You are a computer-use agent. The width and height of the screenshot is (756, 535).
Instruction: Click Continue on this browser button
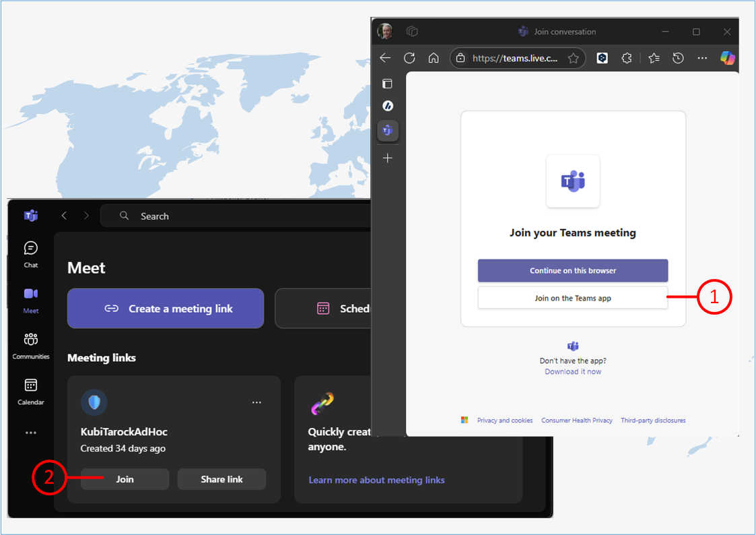point(573,271)
